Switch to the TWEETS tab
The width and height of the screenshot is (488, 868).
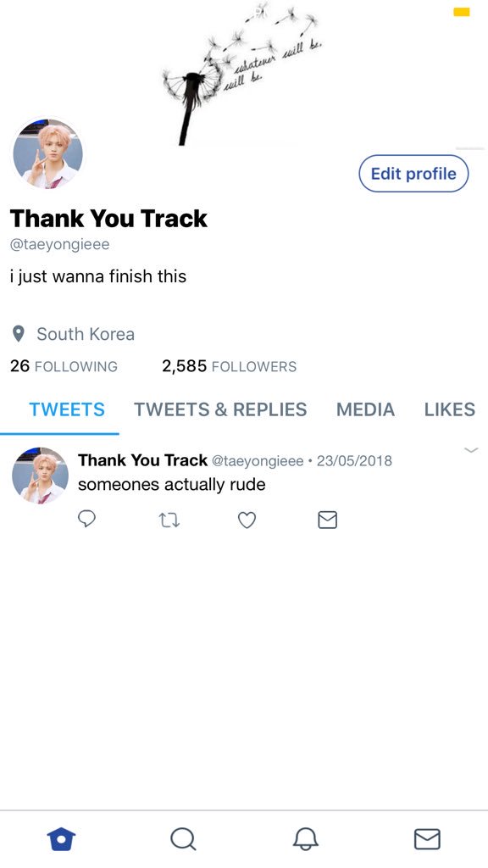67,409
